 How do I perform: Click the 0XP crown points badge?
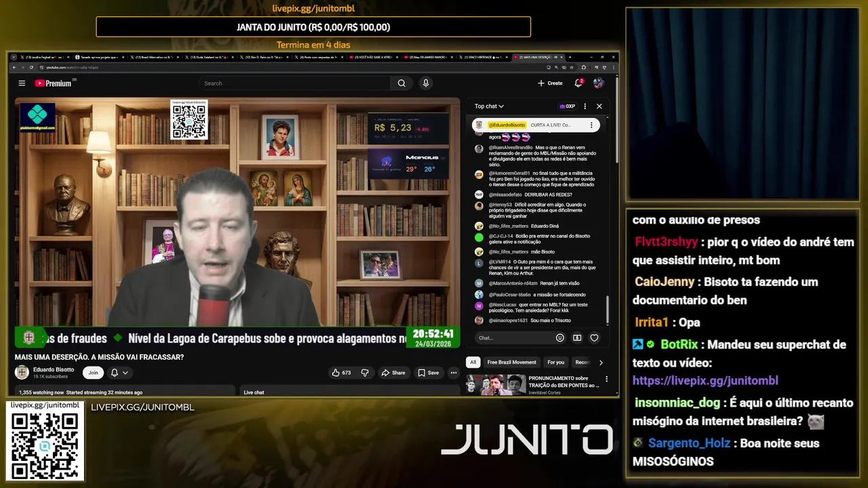tap(568, 106)
